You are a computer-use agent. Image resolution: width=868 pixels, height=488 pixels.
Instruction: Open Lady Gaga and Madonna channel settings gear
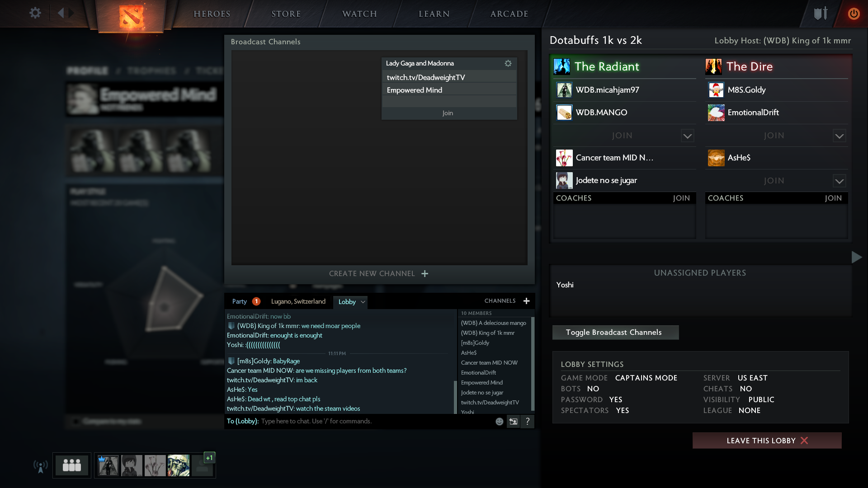click(x=508, y=63)
